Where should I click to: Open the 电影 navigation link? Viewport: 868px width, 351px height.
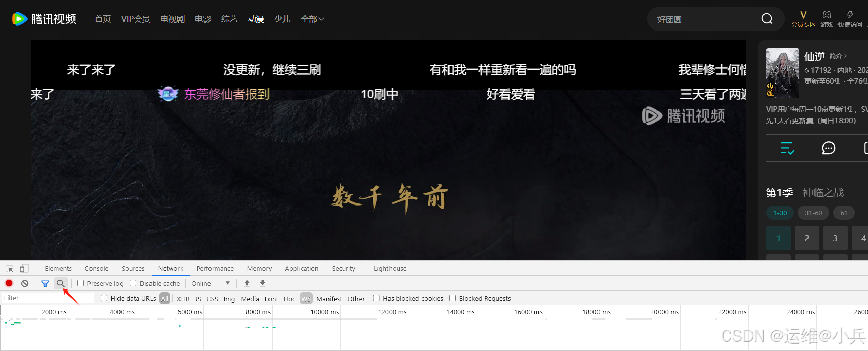pyautogui.click(x=203, y=19)
